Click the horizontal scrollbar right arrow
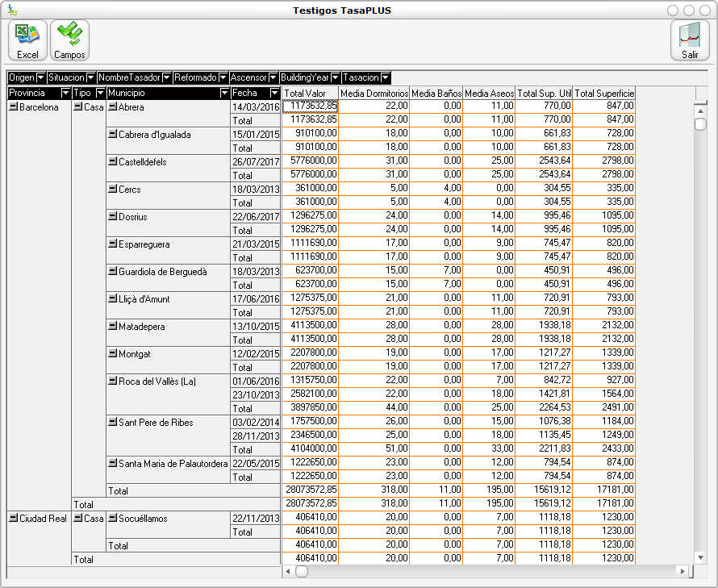The width and height of the screenshot is (718, 588). [683, 571]
